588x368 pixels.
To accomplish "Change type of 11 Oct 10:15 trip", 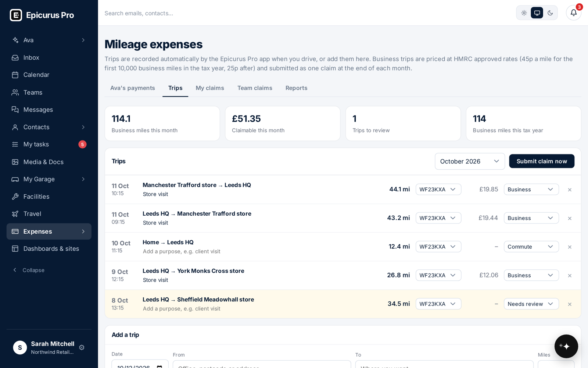I will [x=531, y=189].
